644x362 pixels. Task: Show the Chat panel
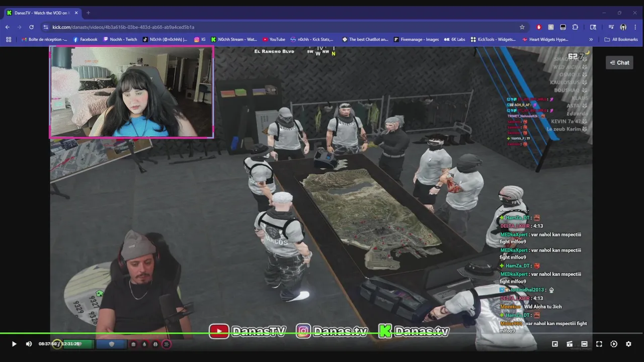pyautogui.click(x=619, y=63)
